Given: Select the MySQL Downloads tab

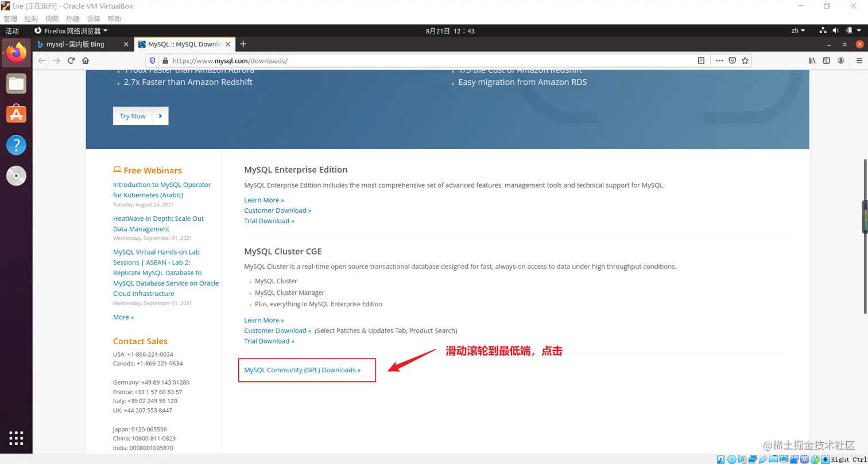Looking at the screenshot, I should point(185,44).
